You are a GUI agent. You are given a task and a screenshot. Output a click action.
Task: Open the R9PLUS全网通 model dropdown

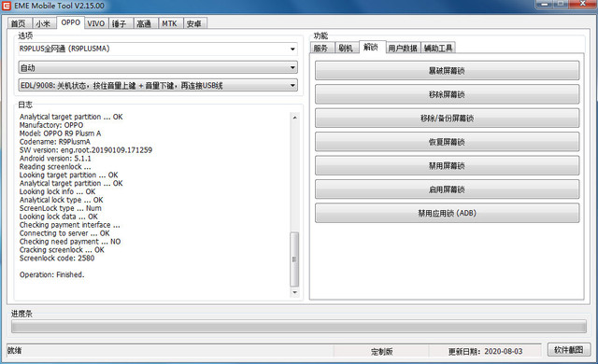(x=158, y=49)
